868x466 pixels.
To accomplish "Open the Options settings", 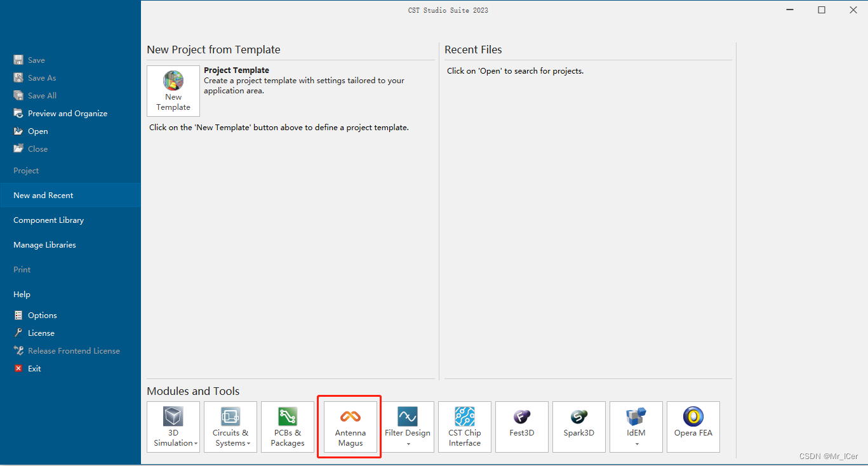I will pos(36,316).
